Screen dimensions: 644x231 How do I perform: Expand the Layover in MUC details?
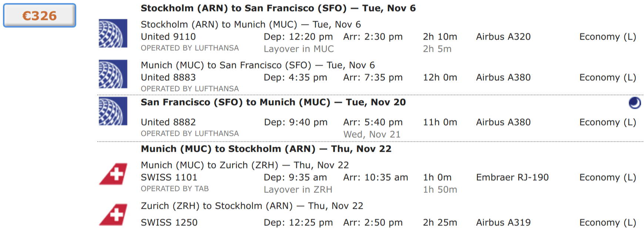[299, 48]
